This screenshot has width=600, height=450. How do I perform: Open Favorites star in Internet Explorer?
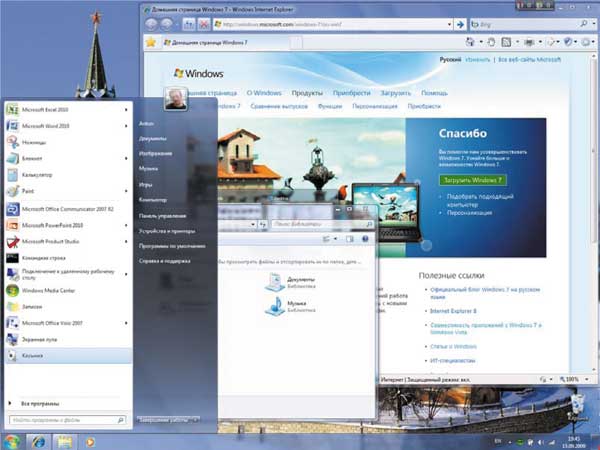coord(151,42)
